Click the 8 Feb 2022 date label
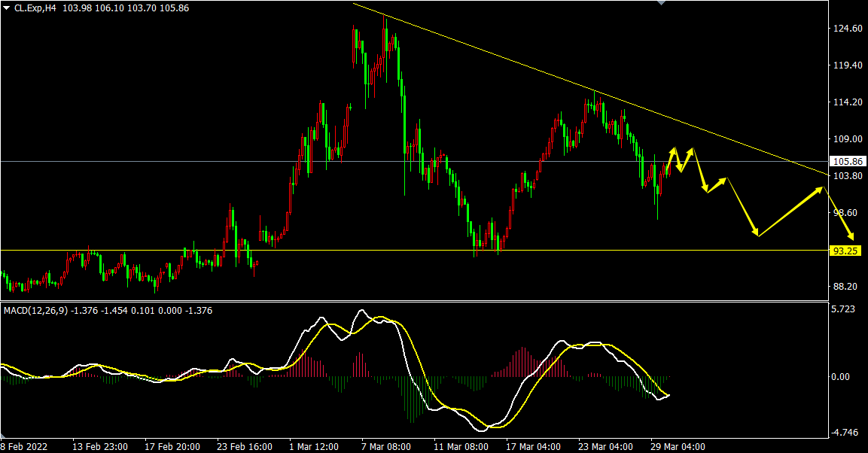Viewport: 868px width, 453px height. (x=26, y=446)
